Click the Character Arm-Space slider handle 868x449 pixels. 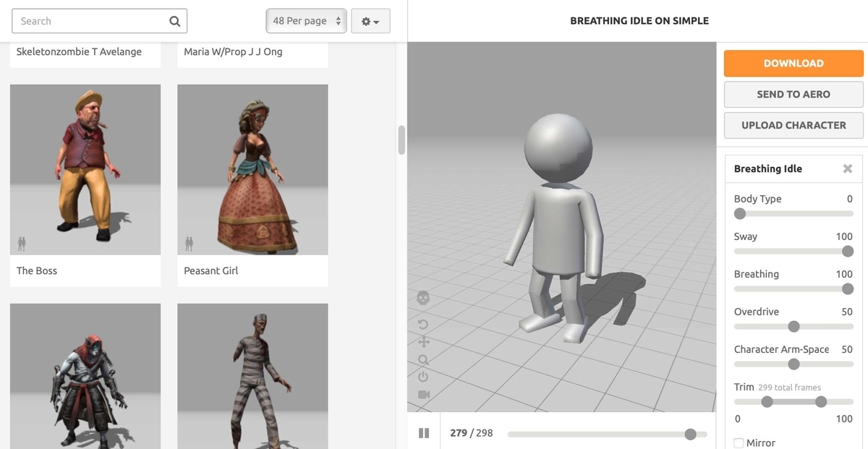793,364
